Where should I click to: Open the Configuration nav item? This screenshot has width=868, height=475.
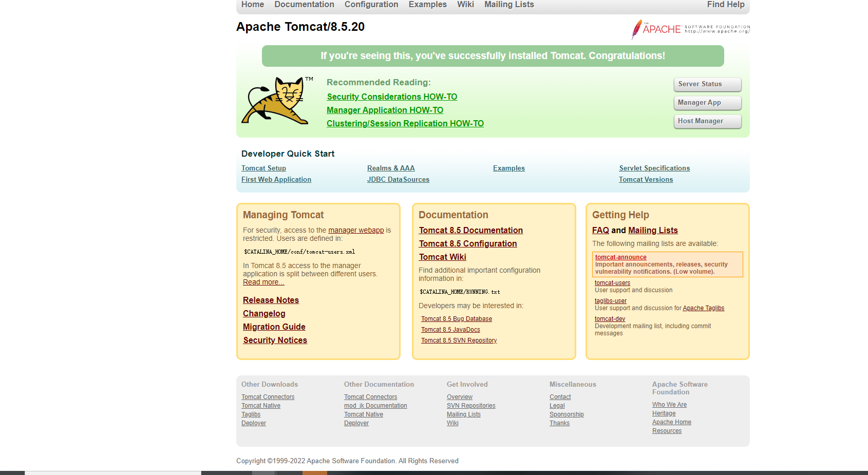(371, 5)
